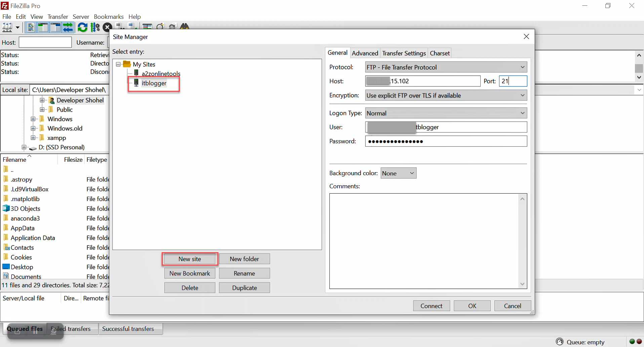
Task: Expand the Windows.old folder node
Action: [33, 128]
